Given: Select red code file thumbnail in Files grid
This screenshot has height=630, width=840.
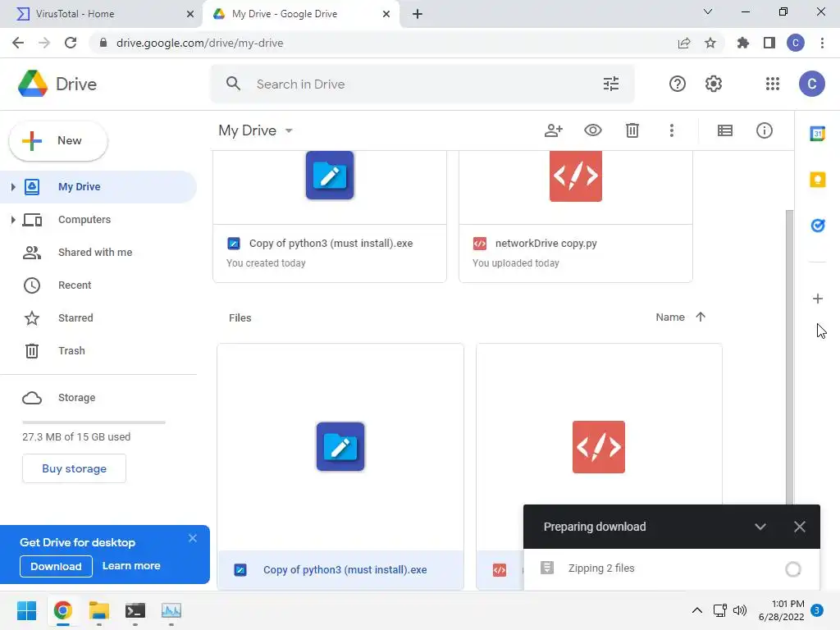Looking at the screenshot, I should pyautogui.click(x=598, y=447).
